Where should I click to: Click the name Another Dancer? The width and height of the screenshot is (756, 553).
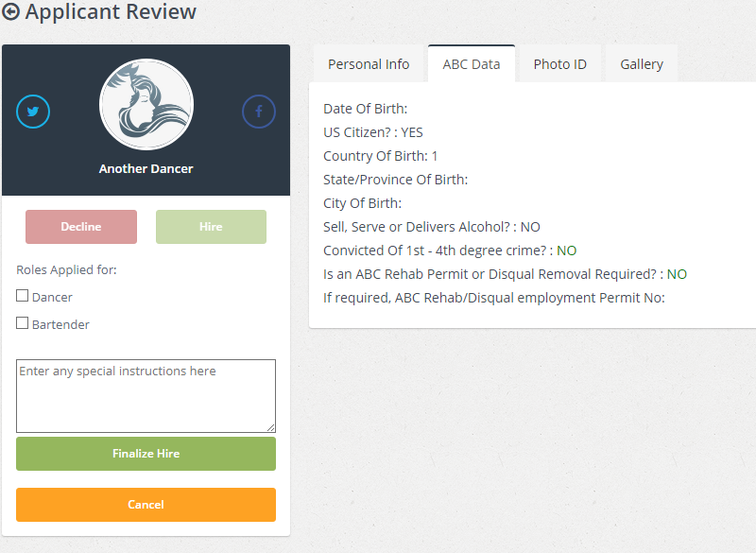click(146, 168)
